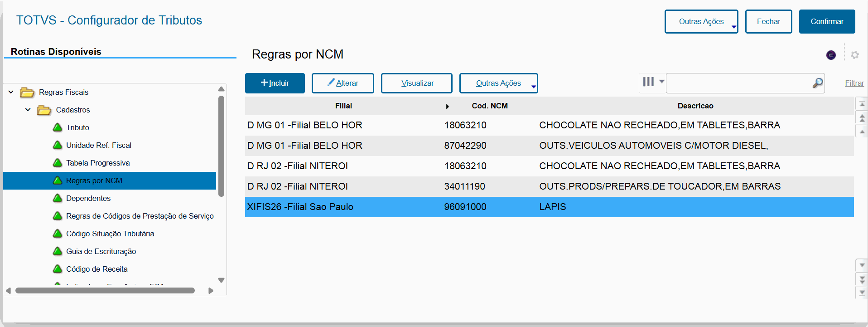The height and width of the screenshot is (327, 868).
Task: Page up using the double-arrow grid button
Action: point(862,118)
